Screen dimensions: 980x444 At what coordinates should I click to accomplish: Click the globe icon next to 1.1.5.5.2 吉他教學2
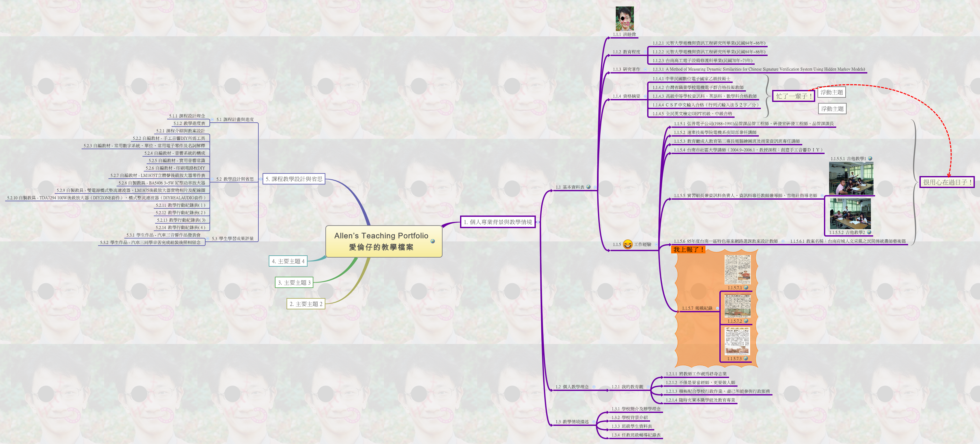tap(870, 233)
